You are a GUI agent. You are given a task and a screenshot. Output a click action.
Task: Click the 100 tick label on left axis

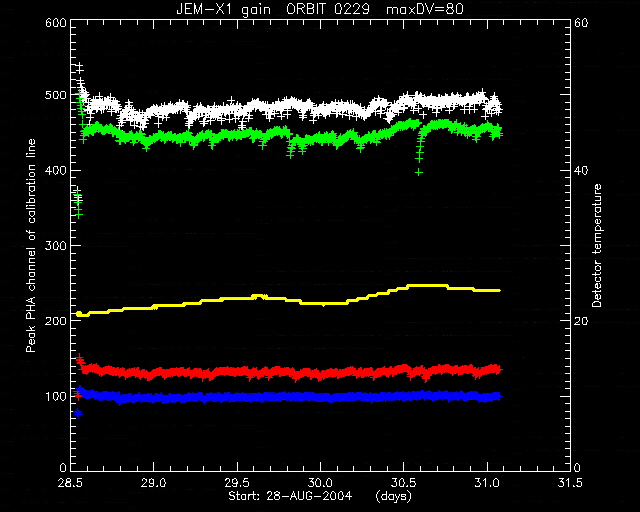(x=56, y=396)
